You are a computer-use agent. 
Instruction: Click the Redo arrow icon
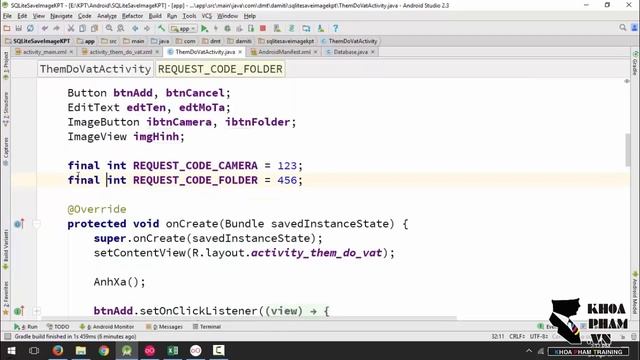[56, 28]
